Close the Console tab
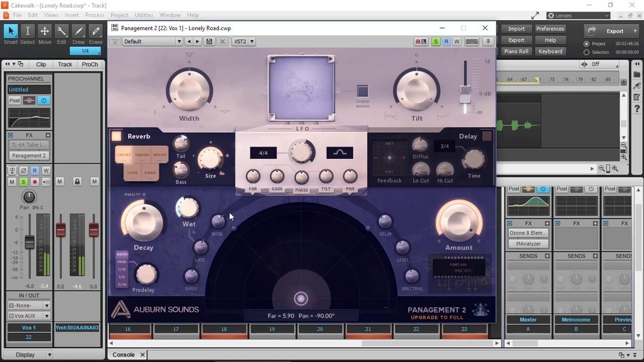The image size is (644, 362). click(x=142, y=355)
